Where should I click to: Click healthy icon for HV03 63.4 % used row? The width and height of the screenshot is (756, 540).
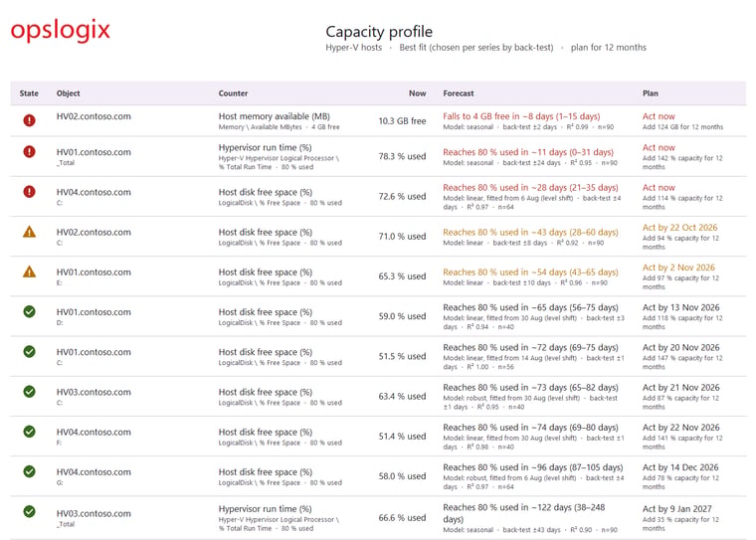pos(30,392)
